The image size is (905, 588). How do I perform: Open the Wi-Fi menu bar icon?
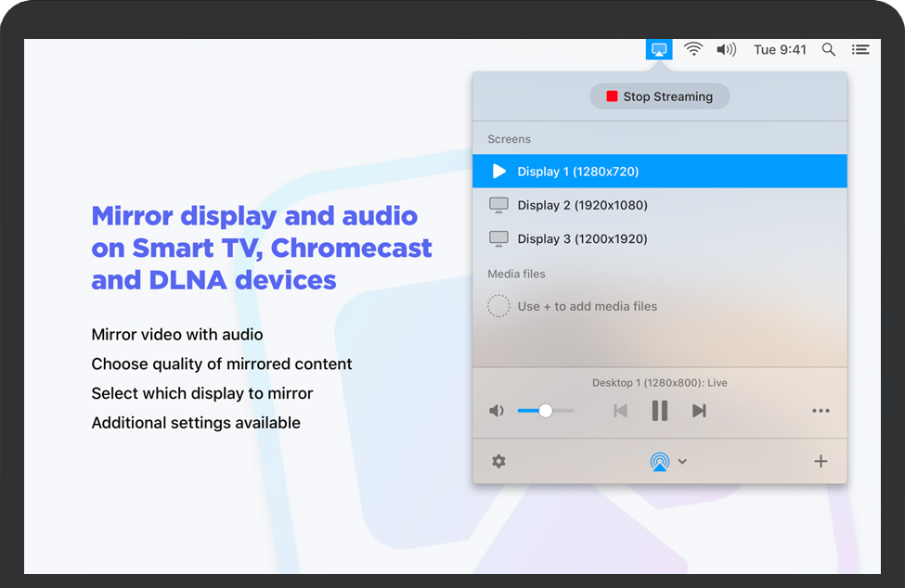tap(693, 49)
